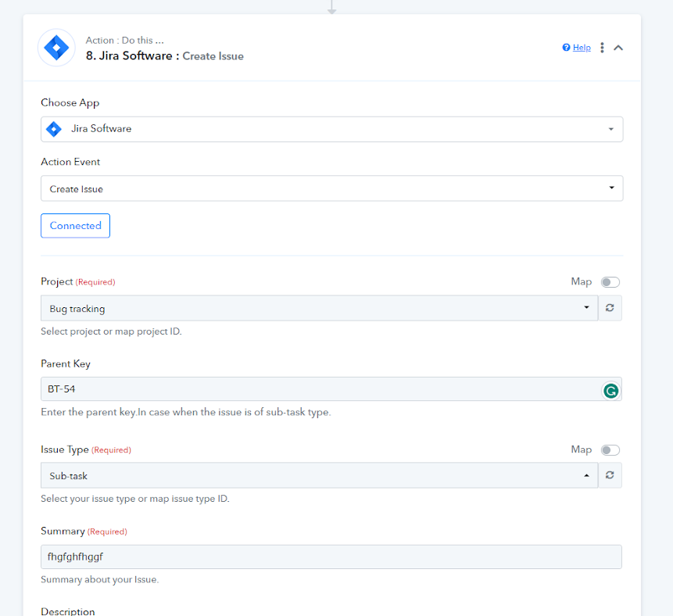Open the Choose App dropdown
Image resolution: width=673 pixels, height=616 pixels.
[331, 129]
